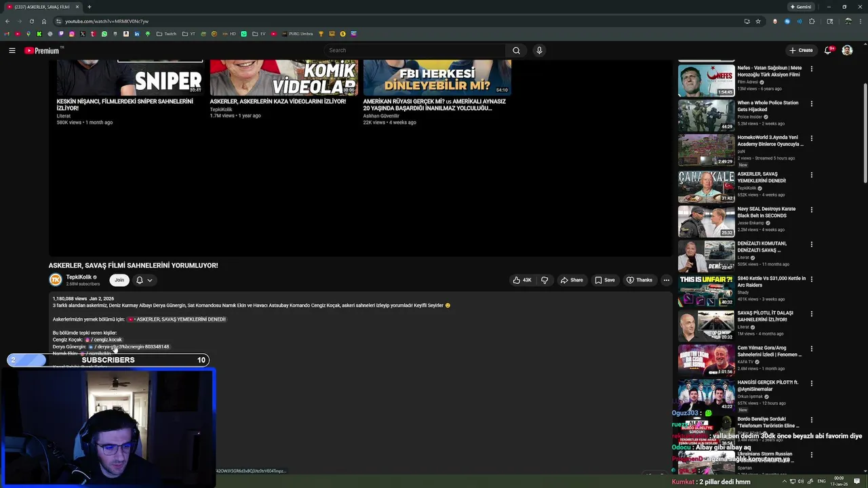The width and height of the screenshot is (868, 488).
Task: Open the WhatsApp bookmark icon
Action: point(104,34)
